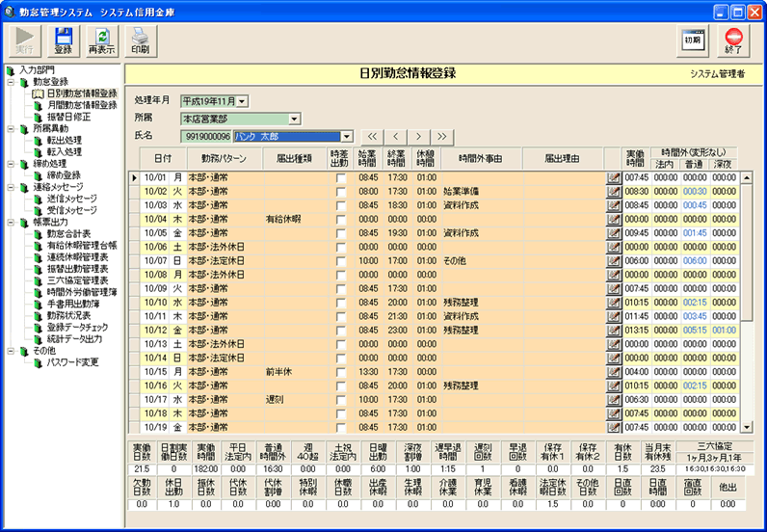
Task: Open edit icon for the 10/15 row
Action: tap(613, 372)
